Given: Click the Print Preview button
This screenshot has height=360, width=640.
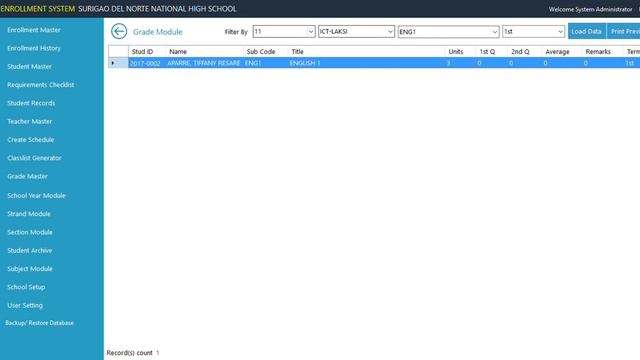Looking at the screenshot, I should (x=624, y=31).
